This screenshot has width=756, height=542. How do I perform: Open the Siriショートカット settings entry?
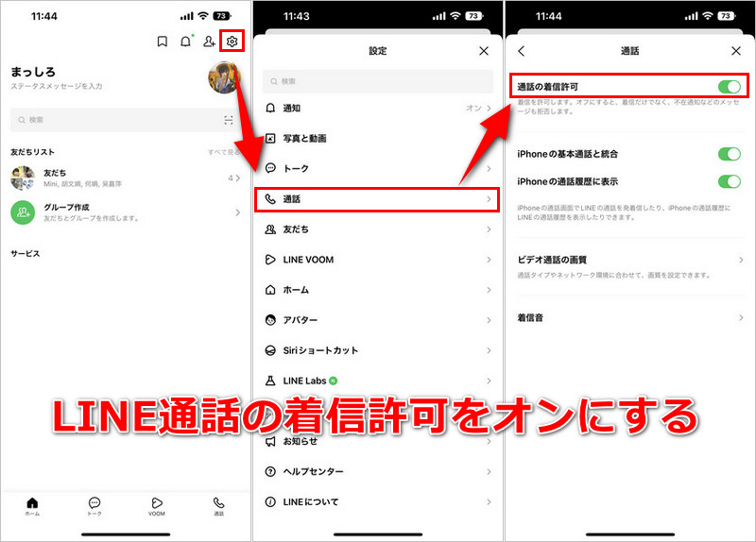tap(378, 350)
